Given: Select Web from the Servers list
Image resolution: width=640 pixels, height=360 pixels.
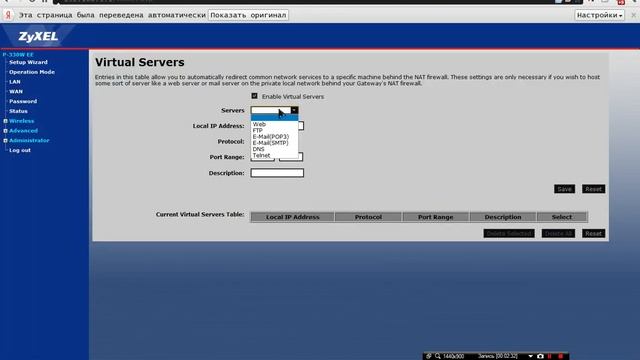Looking at the screenshot, I should (274, 124).
